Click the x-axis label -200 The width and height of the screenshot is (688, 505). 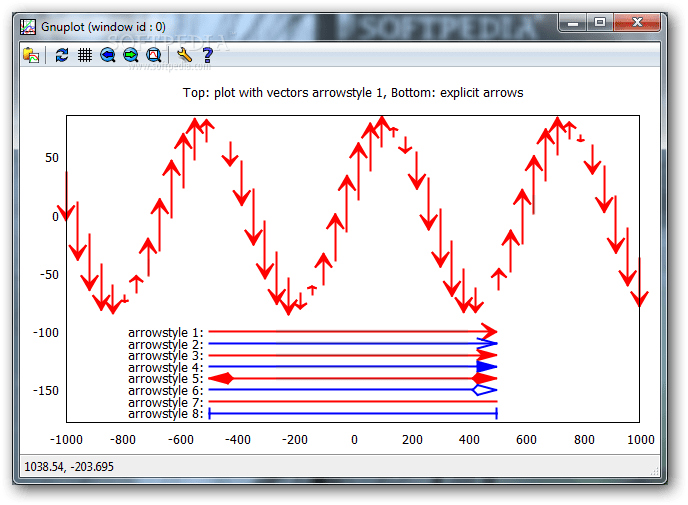point(295,440)
